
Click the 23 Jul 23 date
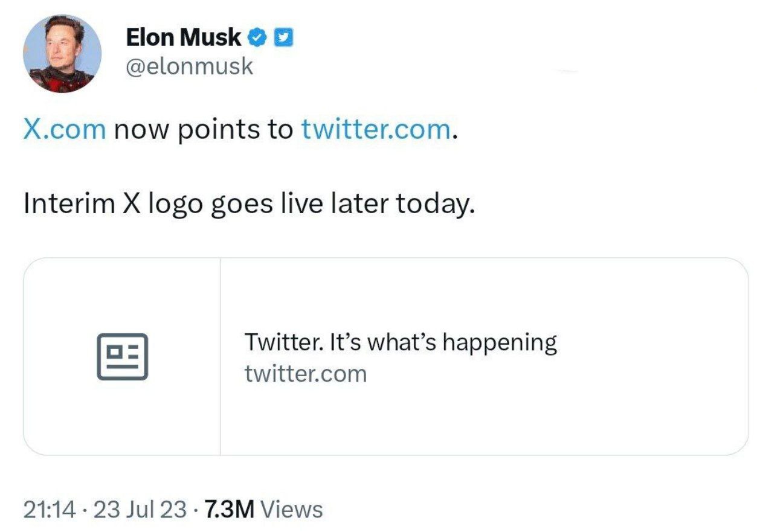click(140, 510)
